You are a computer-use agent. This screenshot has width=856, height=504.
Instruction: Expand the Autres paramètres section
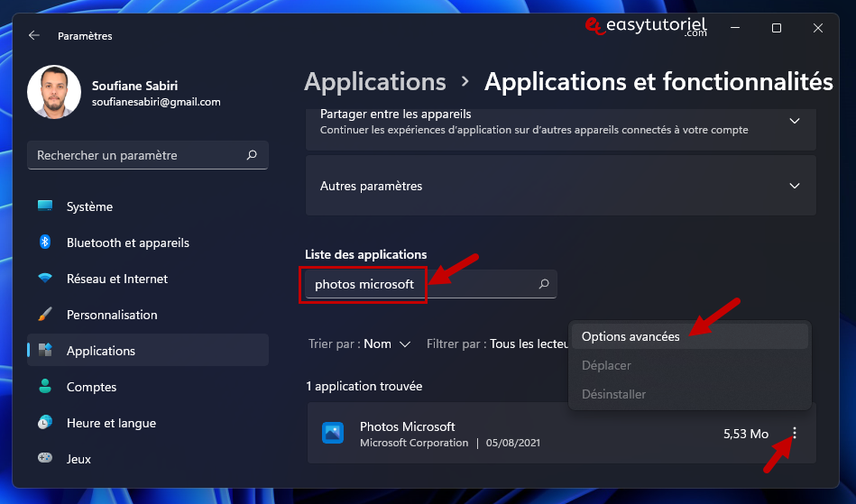[561, 186]
